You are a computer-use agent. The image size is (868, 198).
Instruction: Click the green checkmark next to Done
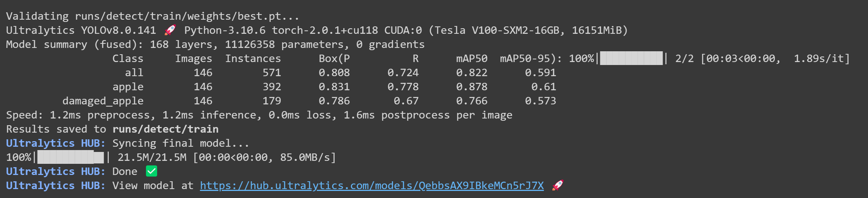tap(152, 171)
